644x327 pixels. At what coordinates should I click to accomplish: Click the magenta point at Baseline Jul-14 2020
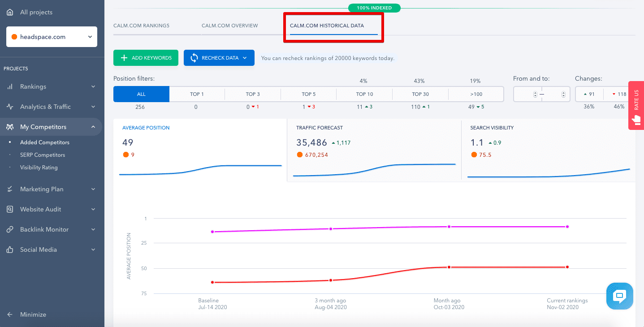tap(212, 232)
